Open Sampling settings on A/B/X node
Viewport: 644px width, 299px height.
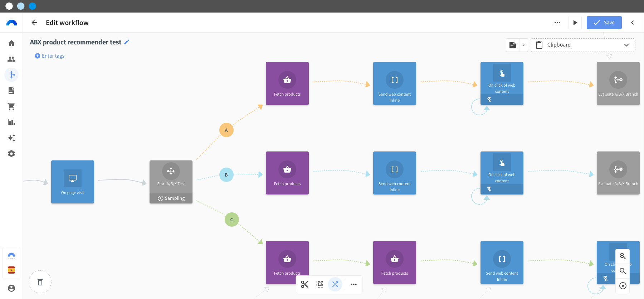(x=171, y=198)
